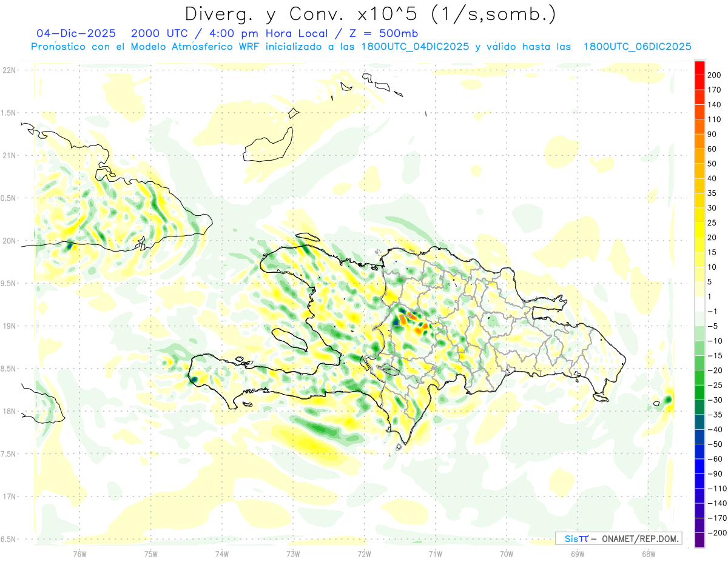Click the color scale value '-110'
Image resolution: width=728 pixels, height=562 pixels.
tap(716, 489)
